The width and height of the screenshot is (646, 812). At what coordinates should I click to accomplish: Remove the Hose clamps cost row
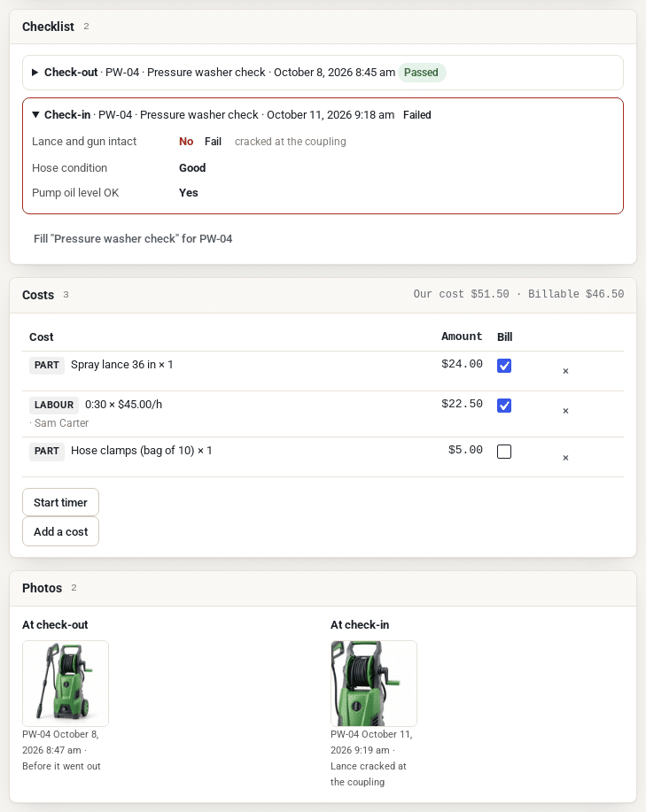coord(565,458)
